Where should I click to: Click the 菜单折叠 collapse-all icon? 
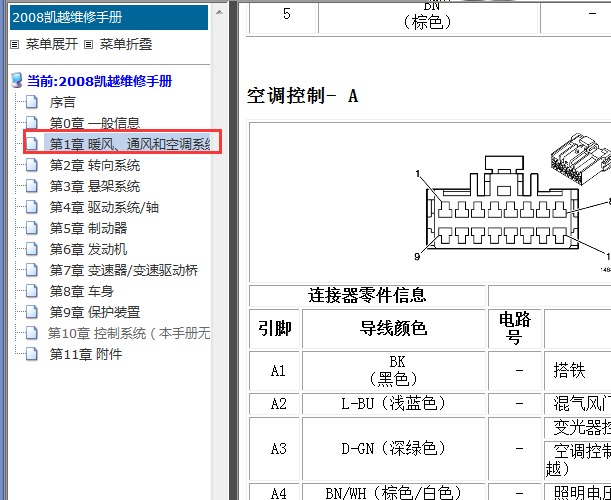(88, 44)
